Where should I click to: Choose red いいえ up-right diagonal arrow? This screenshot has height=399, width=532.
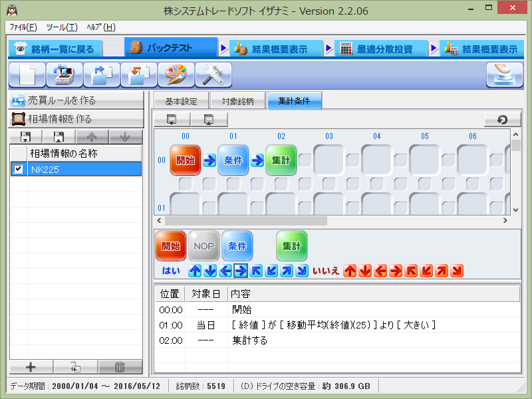pos(442,271)
